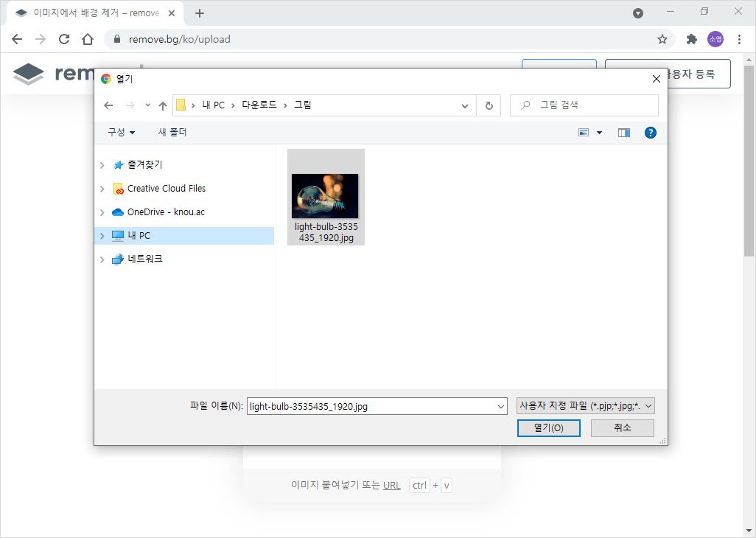Close the 열기 dialog
756x538 pixels.
click(657, 79)
